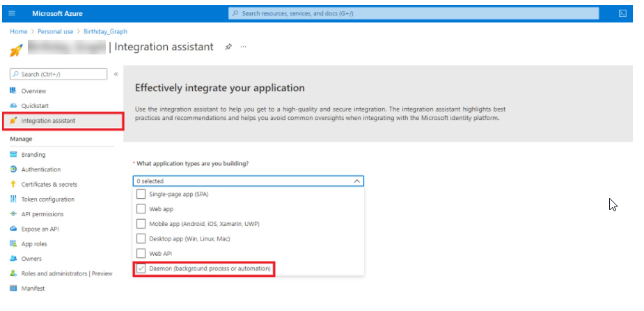Check the Web API option
Viewport: 644px width, 311px height.
pyautogui.click(x=141, y=253)
